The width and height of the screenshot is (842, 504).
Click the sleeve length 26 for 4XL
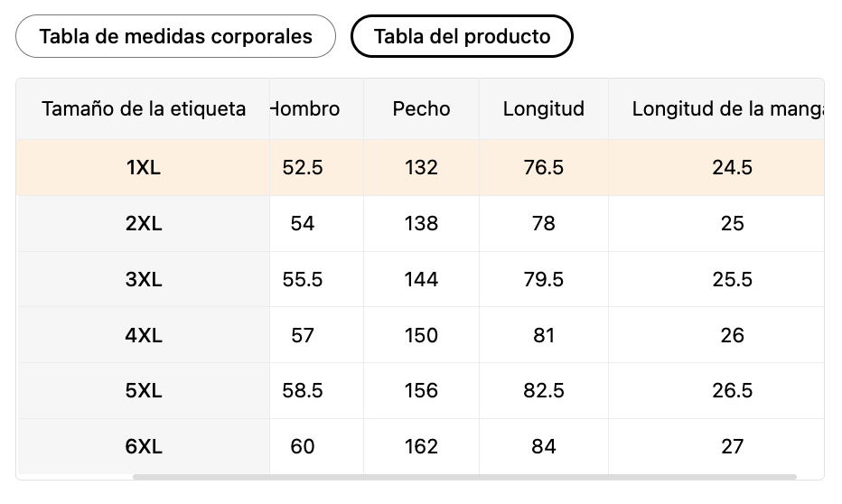[732, 335]
